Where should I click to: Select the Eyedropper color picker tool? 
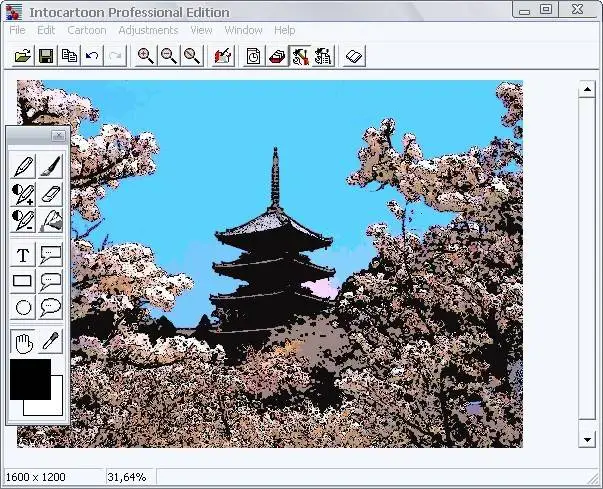tap(50, 342)
